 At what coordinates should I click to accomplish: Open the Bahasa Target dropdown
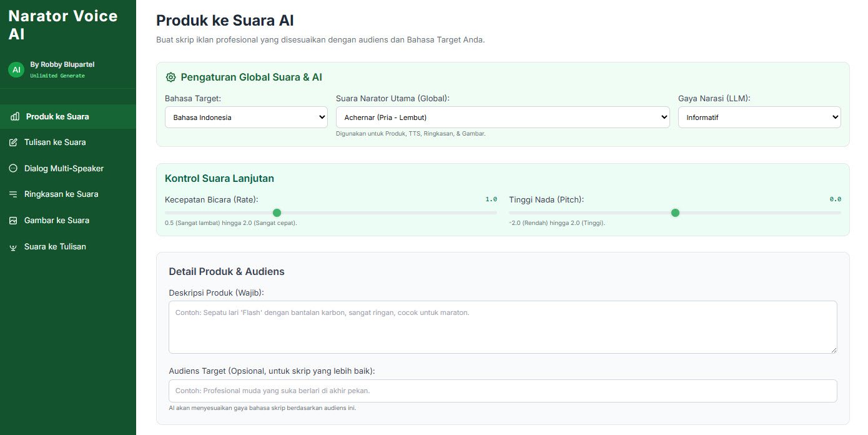click(246, 117)
